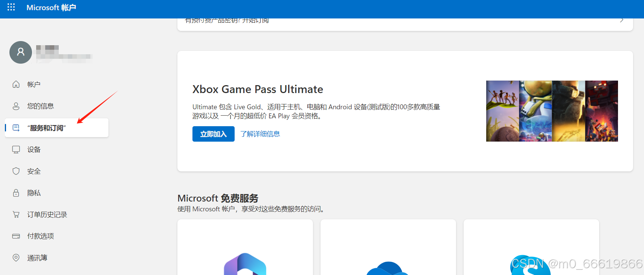Image resolution: width=644 pixels, height=275 pixels.
Task: Click the OneDrive cloud icon card
Action: (388, 247)
